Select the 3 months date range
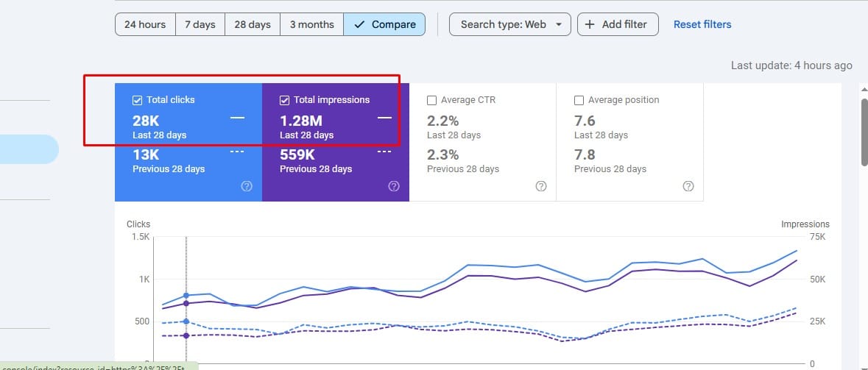The width and height of the screenshot is (868, 370). (311, 24)
